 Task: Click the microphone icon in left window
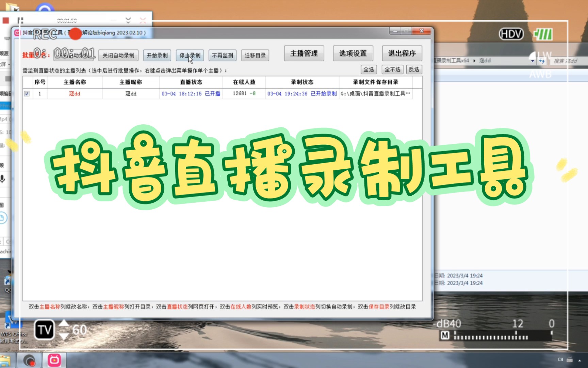3,179
